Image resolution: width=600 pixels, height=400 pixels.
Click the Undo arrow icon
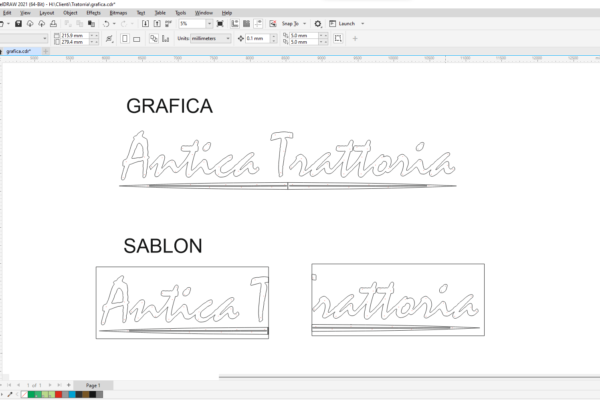point(106,23)
